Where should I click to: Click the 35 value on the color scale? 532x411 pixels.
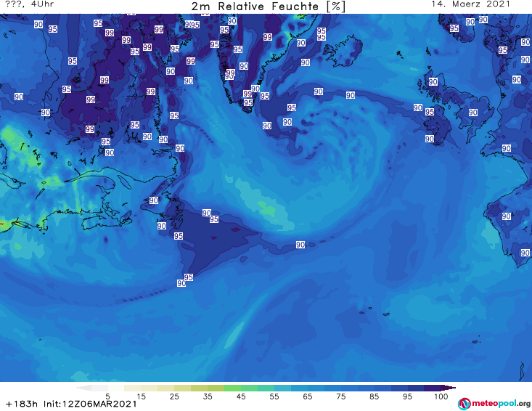tap(208, 396)
